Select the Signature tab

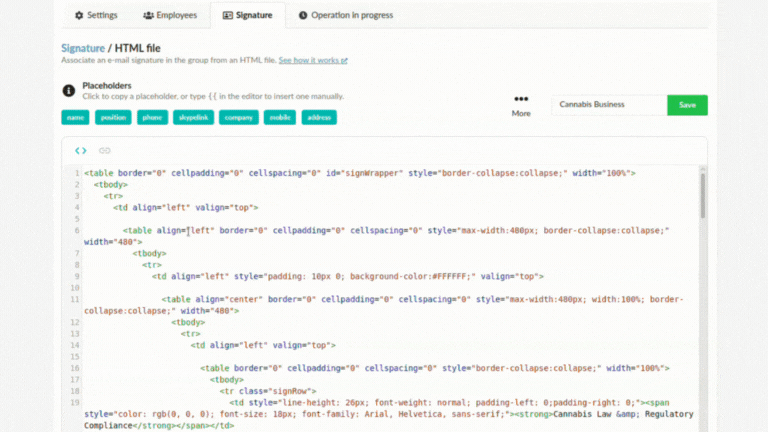point(247,15)
